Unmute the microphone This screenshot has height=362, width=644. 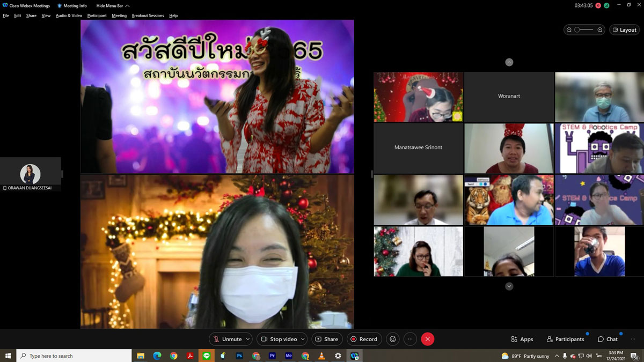click(227, 339)
